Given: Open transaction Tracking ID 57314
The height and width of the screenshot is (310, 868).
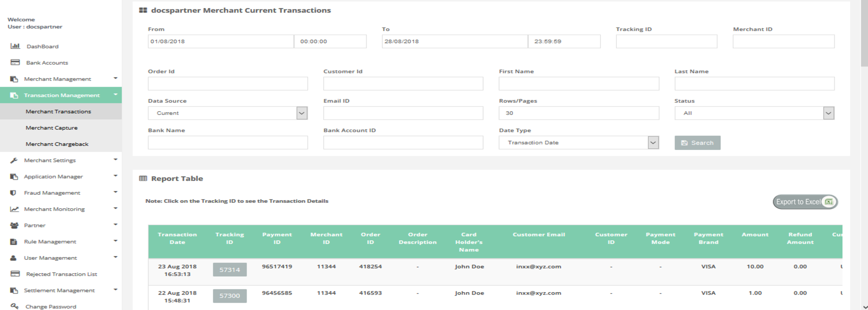Looking at the screenshot, I should [x=229, y=270].
